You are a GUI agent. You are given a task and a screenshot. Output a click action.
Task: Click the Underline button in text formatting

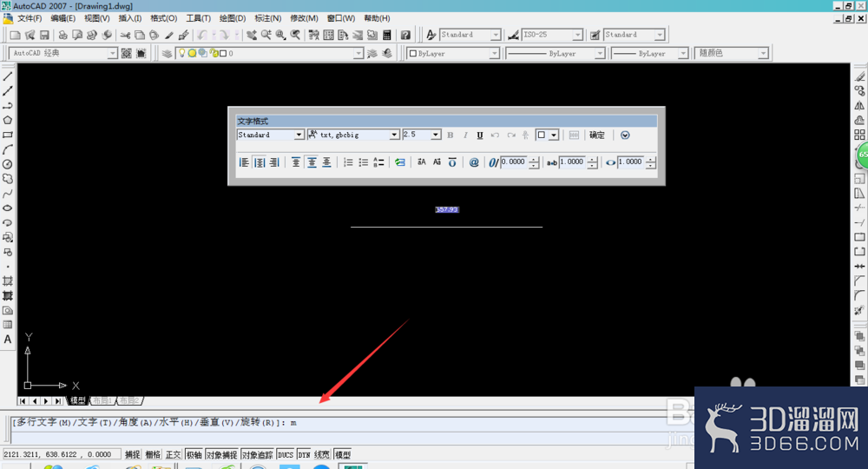point(480,135)
